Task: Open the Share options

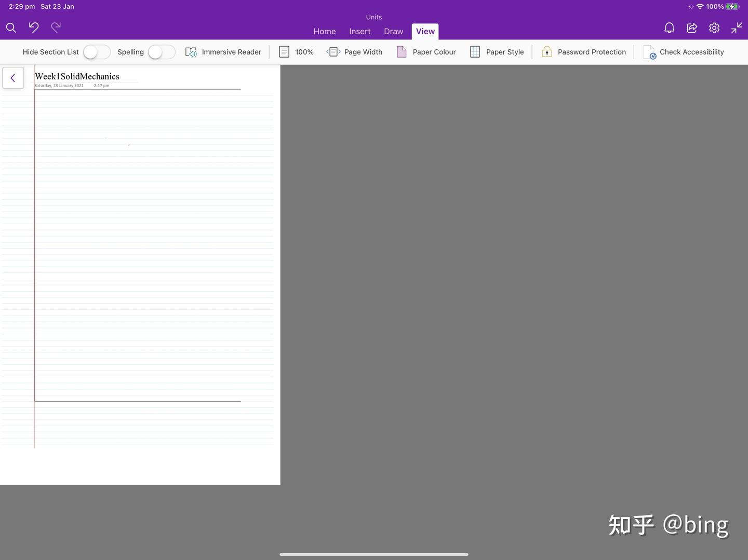Action: pos(691,28)
